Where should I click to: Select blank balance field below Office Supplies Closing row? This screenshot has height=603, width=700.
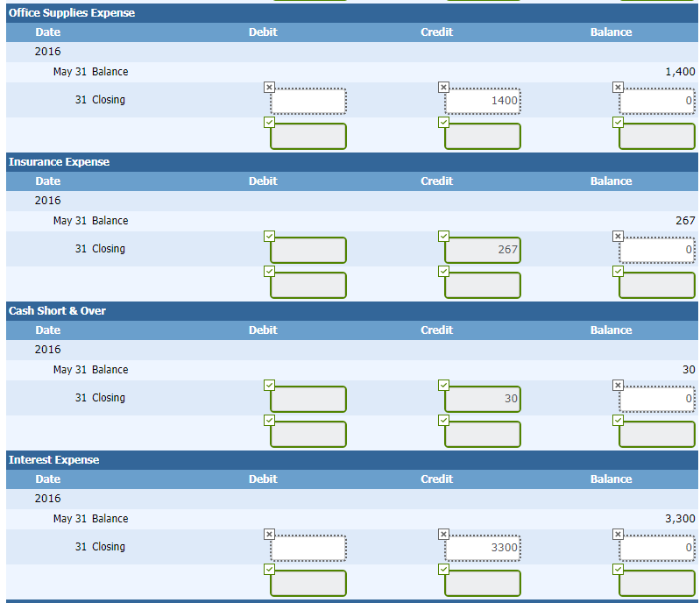(x=657, y=136)
